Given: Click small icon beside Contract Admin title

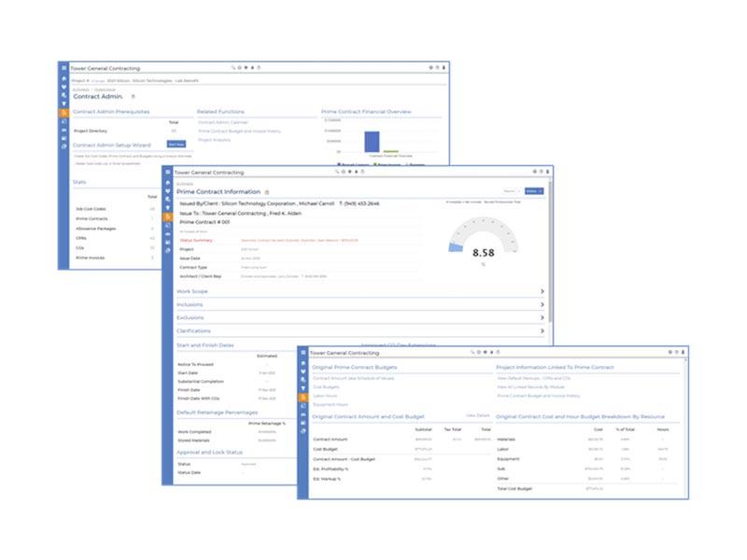Looking at the screenshot, I should [x=133, y=96].
